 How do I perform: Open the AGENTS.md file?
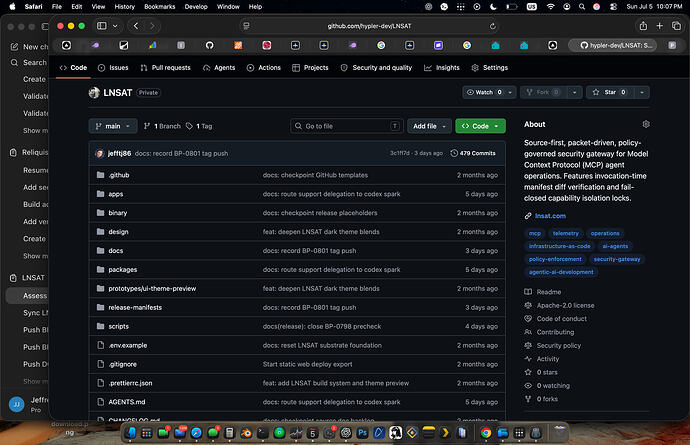[x=127, y=402]
